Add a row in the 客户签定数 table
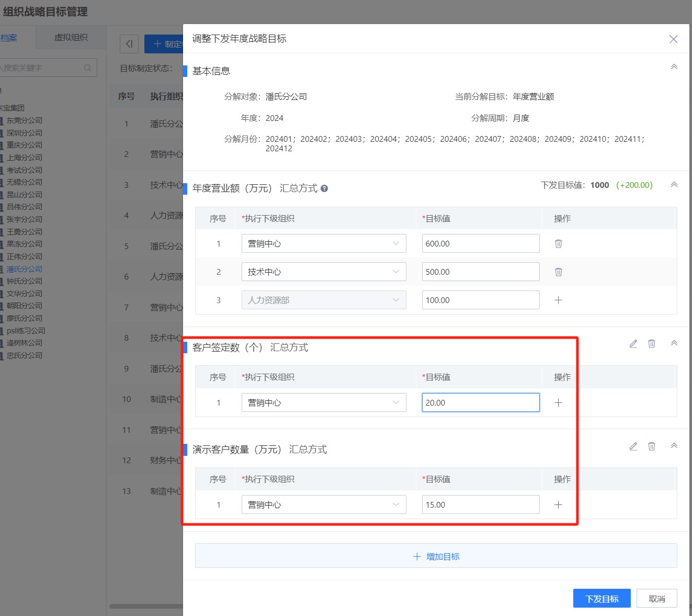The height and width of the screenshot is (616, 692). click(x=558, y=403)
